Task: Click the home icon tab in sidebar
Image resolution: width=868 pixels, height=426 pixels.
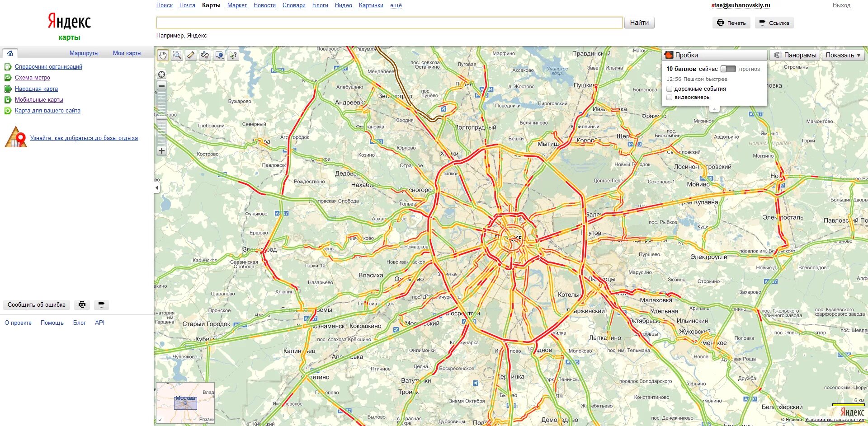Action: [x=10, y=53]
